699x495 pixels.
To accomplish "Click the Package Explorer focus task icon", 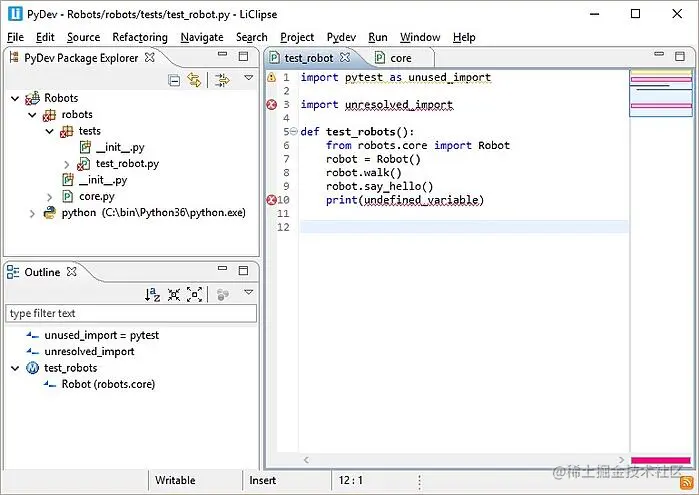I will (x=222, y=80).
